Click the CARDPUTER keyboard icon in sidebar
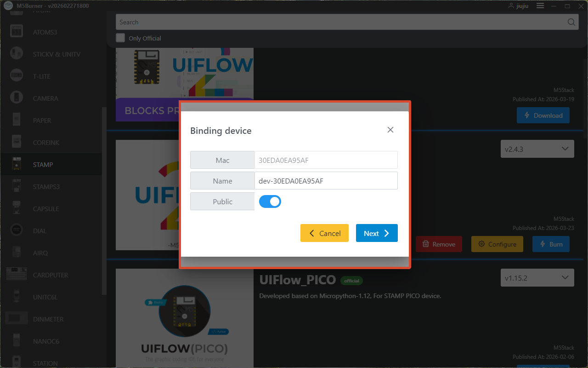 click(x=17, y=275)
